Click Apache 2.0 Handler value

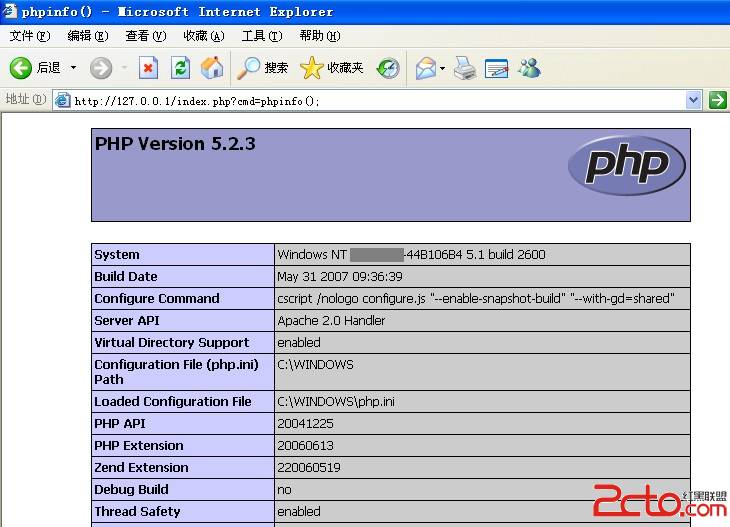(x=331, y=320)
